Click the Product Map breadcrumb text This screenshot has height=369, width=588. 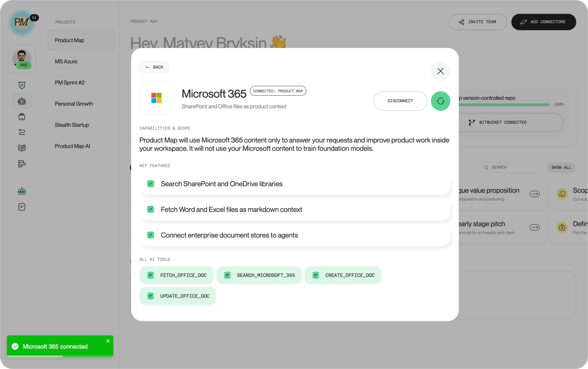pos(144,21)
